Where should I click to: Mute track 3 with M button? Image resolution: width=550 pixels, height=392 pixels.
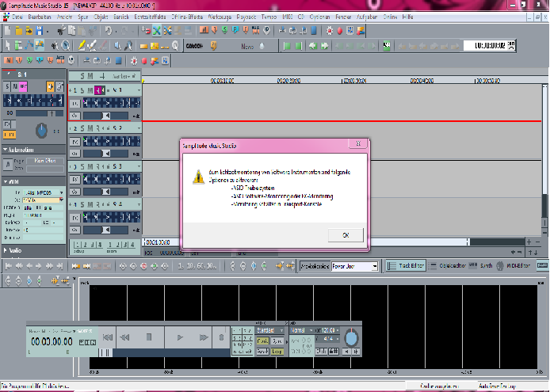(90, 166)
